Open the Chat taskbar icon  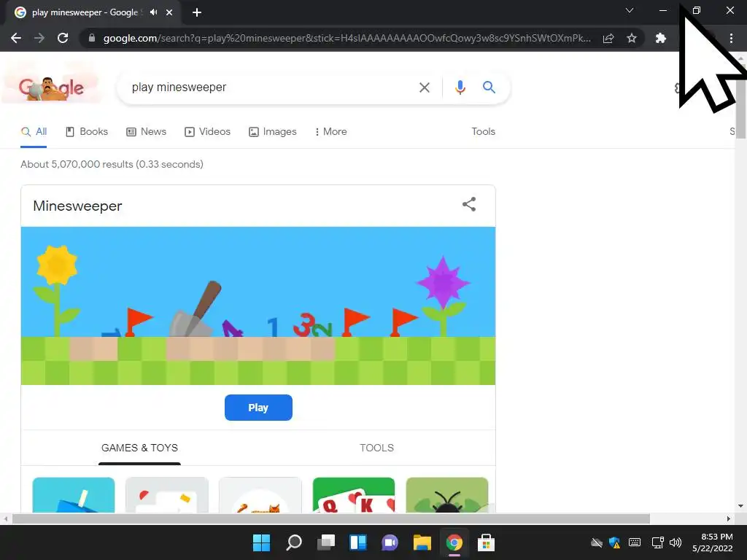click(390, 542)
